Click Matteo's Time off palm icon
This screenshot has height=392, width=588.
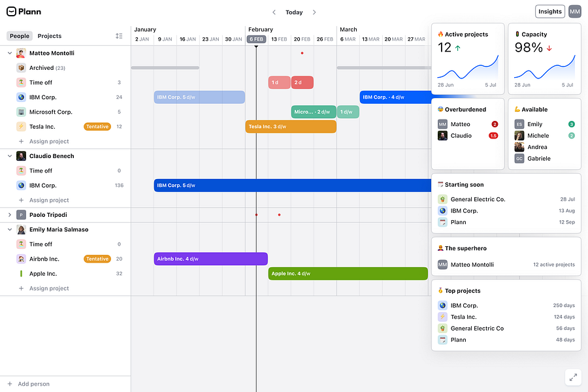tap(21, 82)
